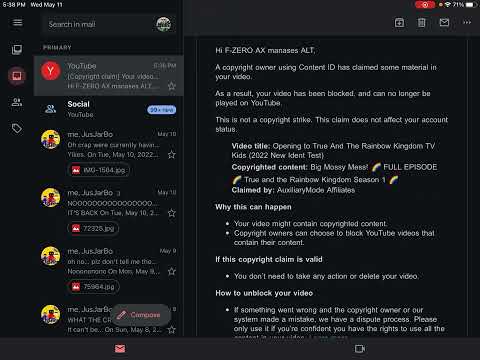Star the YouTube copyright claim email

172,86
